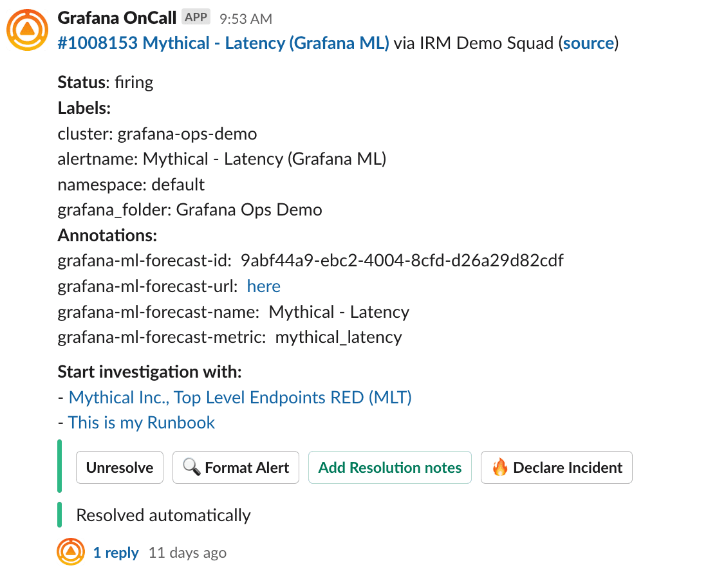The image size is (726, 588).
Task: Open Mythical Inc., Top Level Endpoints RED dashboard
Action: (240, 398)
